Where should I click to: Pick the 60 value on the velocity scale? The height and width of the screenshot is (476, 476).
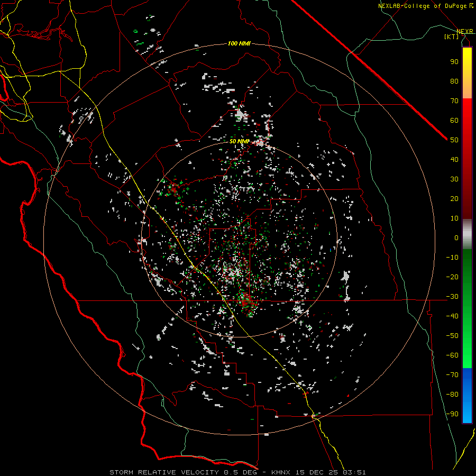pos(454,121)
